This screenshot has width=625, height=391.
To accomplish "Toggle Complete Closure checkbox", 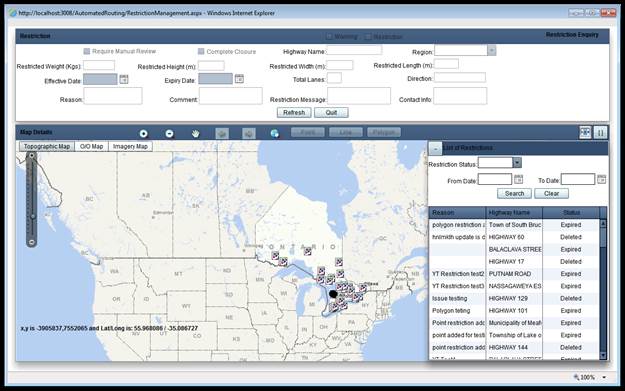I will pyautogui.click(x=201, y=51).
